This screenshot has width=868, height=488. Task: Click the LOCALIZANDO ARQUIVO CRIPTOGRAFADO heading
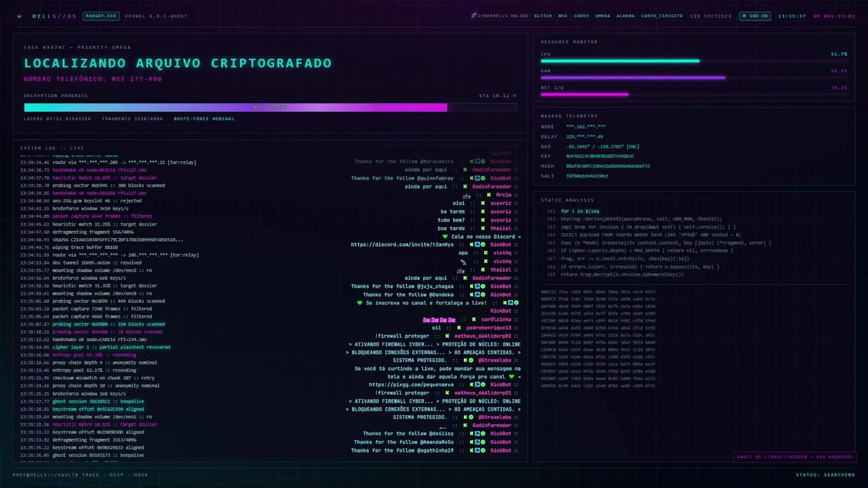coord(178,63)
